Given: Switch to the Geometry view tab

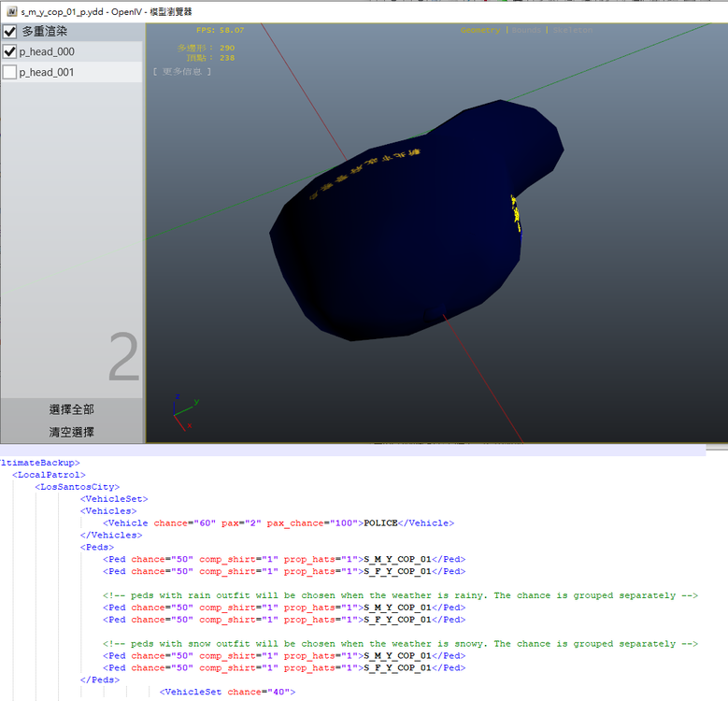Looking at the screenshot, I should click(x=480, y=30).
